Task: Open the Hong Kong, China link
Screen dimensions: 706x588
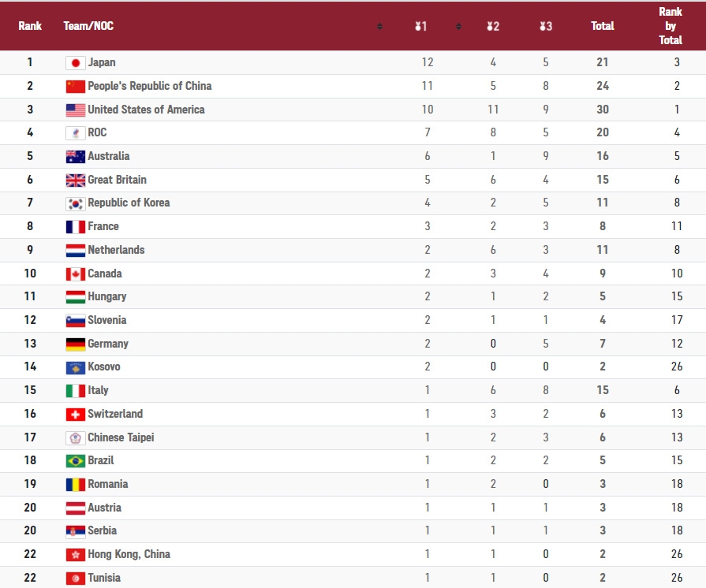Action: click(x=129, y=554)
